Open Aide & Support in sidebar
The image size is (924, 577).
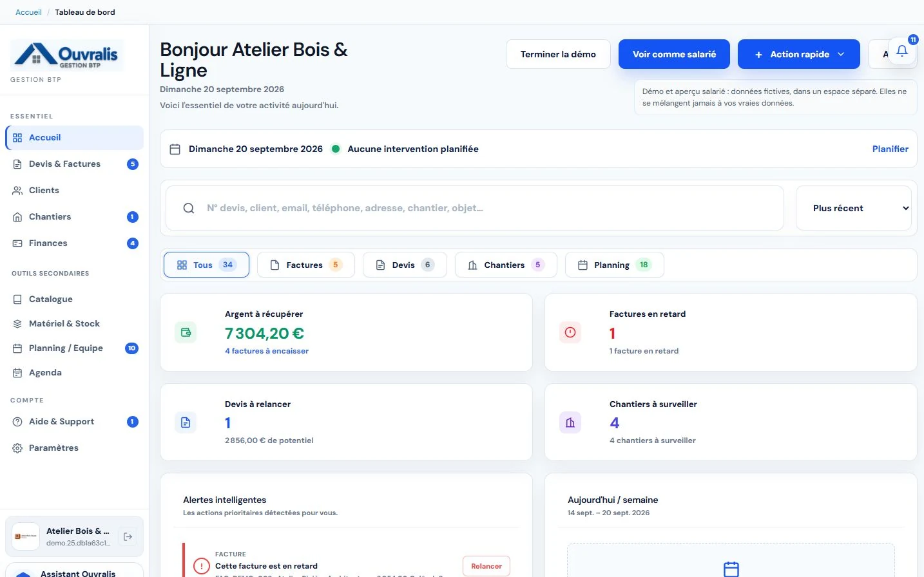pyautogui.click(x=74, y=422)
